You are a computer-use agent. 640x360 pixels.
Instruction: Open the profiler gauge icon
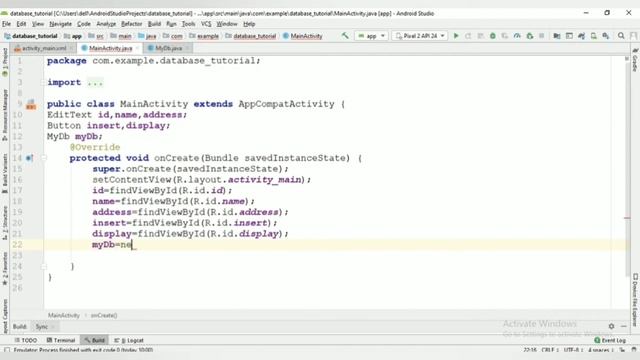pyautogui.click(x=517, y=36)
